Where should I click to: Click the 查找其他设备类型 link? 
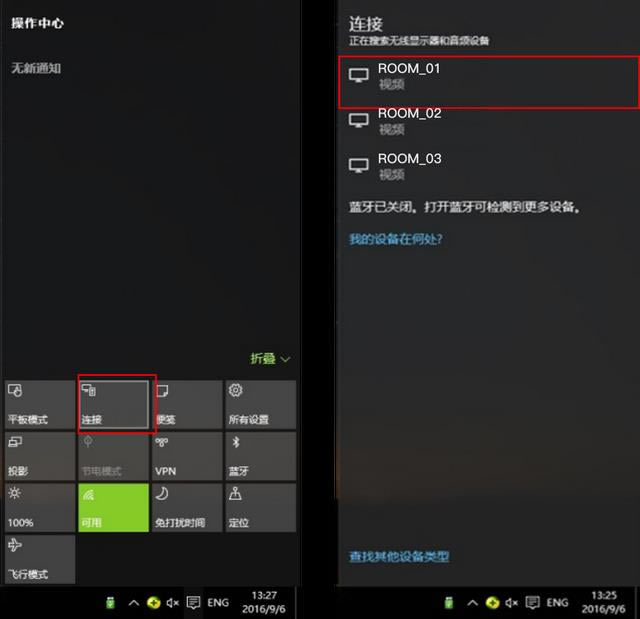pos(399,556)
